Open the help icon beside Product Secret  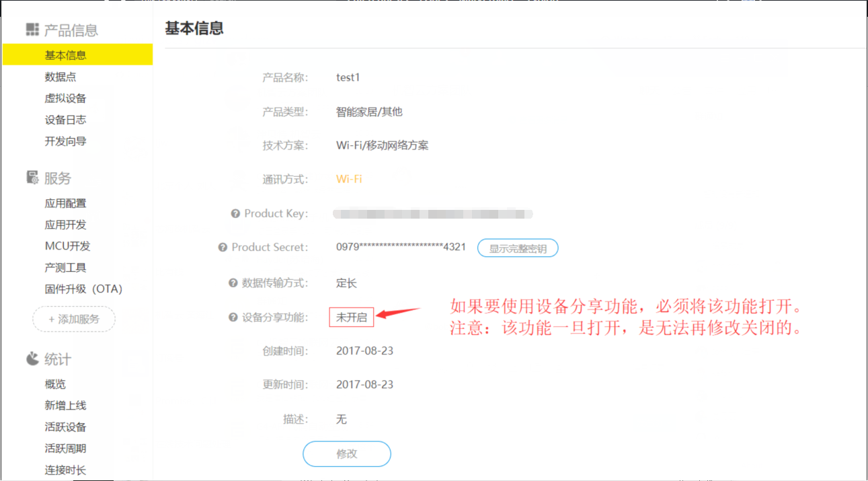222,248
